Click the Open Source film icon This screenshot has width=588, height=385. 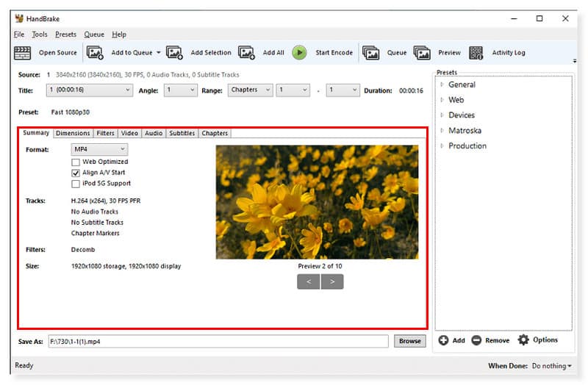tap(23, 53)
